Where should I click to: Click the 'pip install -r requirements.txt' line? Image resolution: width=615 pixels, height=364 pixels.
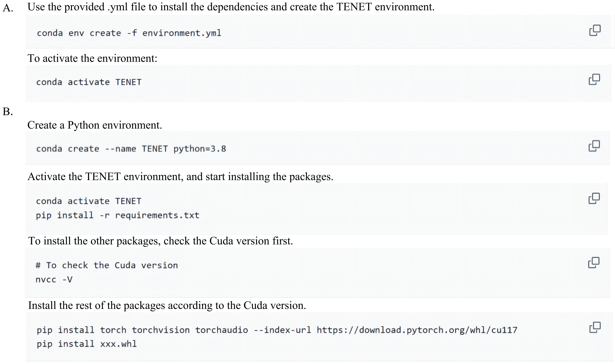coord(117,215)
